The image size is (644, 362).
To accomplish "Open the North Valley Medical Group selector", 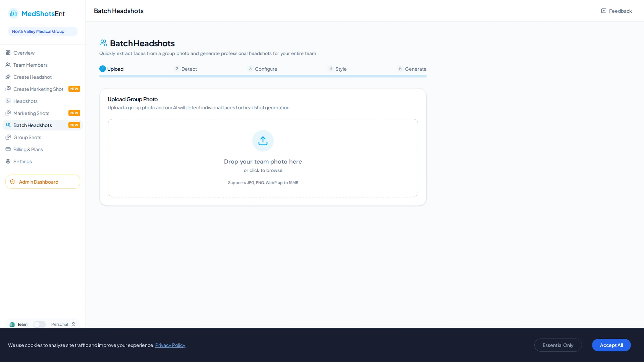I will pos(43,31).
